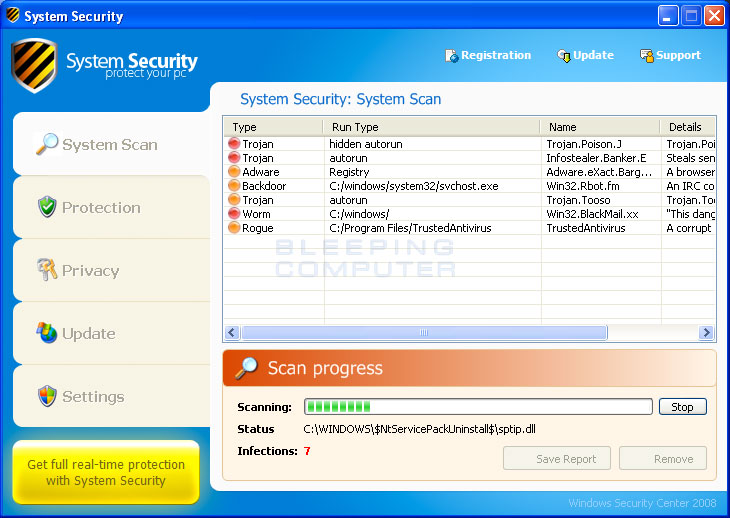Open the Settings tab

[111, 396]
